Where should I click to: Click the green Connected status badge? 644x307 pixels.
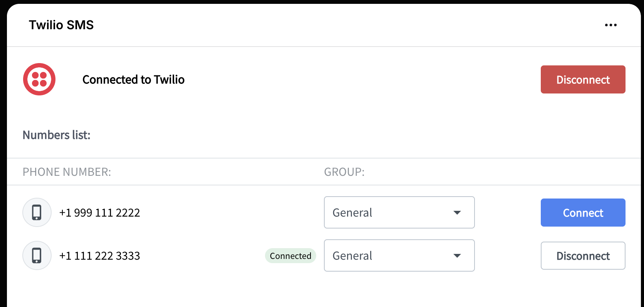point(290,256)
